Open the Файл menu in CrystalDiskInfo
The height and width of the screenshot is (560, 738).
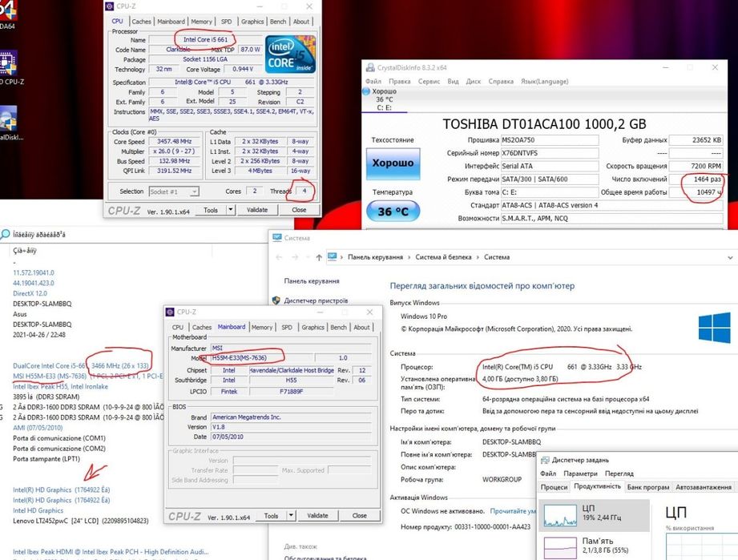tap(373, 81)
